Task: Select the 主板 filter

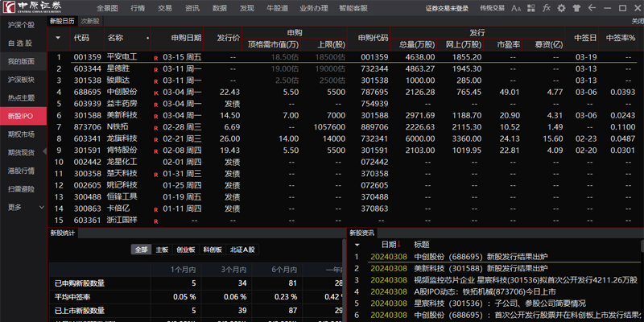Action: (x=163, y=250)
